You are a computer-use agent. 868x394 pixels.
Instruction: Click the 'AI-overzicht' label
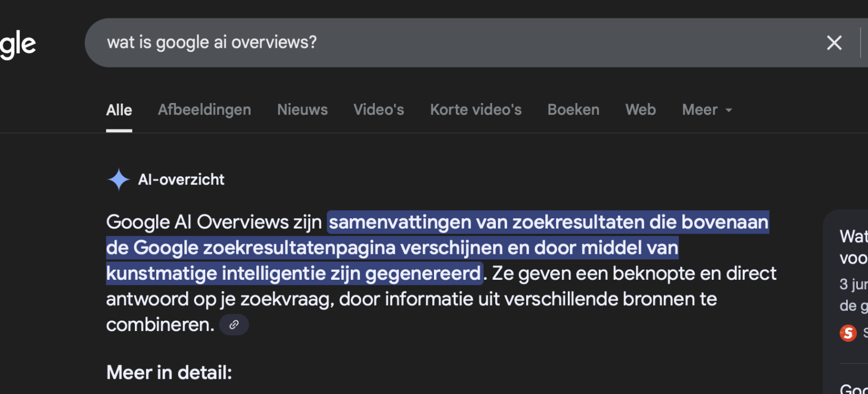point(181,180)
